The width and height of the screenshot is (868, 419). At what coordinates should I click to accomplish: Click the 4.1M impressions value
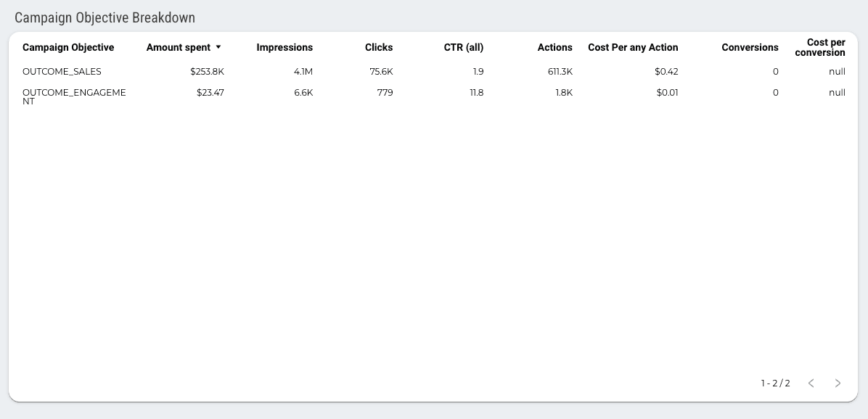point(303,72)
